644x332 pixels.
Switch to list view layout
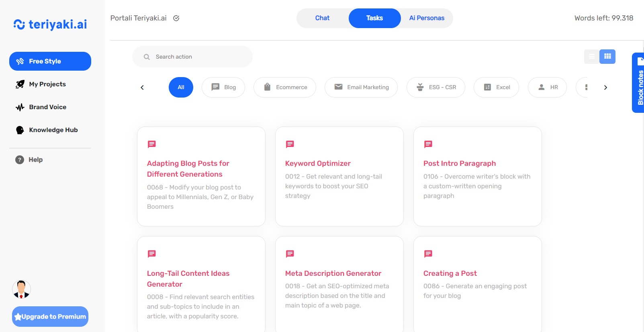pos(591,57)
